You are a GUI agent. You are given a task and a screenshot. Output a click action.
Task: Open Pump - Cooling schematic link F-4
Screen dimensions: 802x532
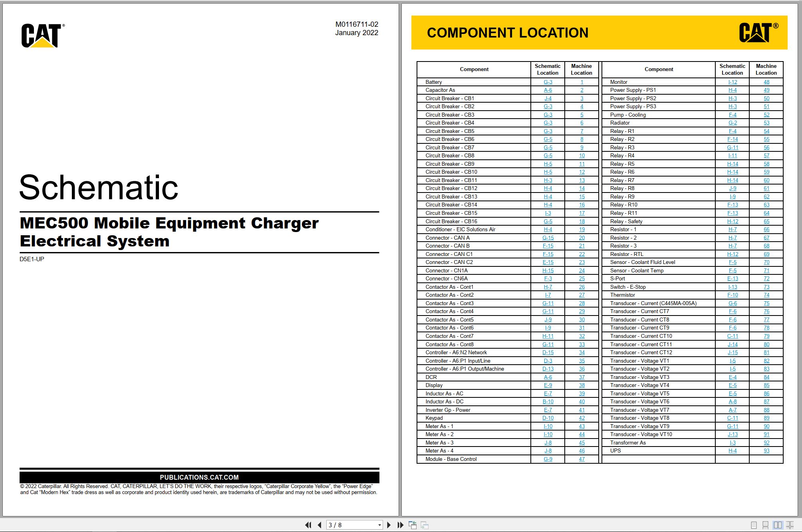[x=733, y=115]
